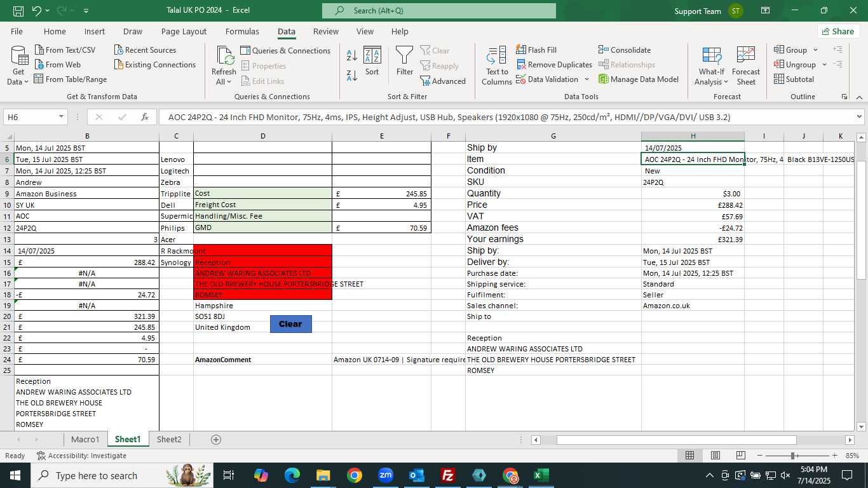Screen dimensions: 868x488
Task: Click From Table/Range
Action: pos(71,79)
